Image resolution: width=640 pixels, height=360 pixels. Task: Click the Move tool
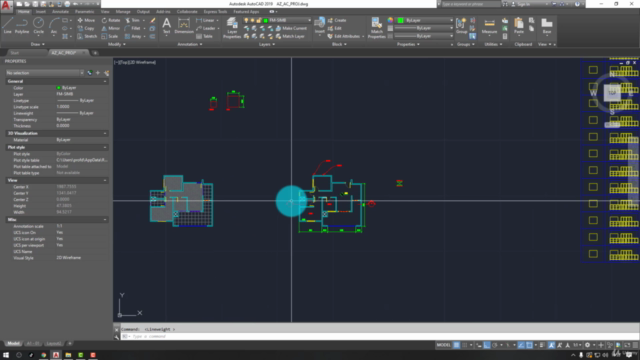[x=86, y=20]
